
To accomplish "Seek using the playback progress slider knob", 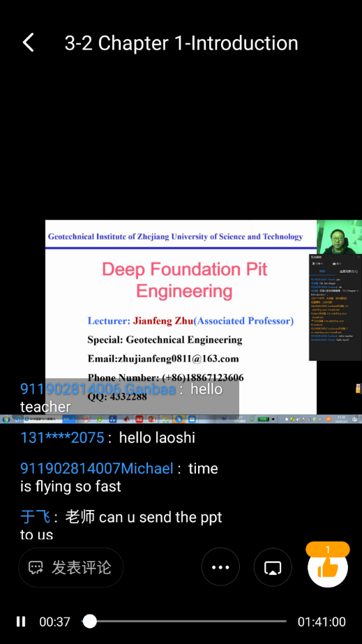I will point(89,622).
